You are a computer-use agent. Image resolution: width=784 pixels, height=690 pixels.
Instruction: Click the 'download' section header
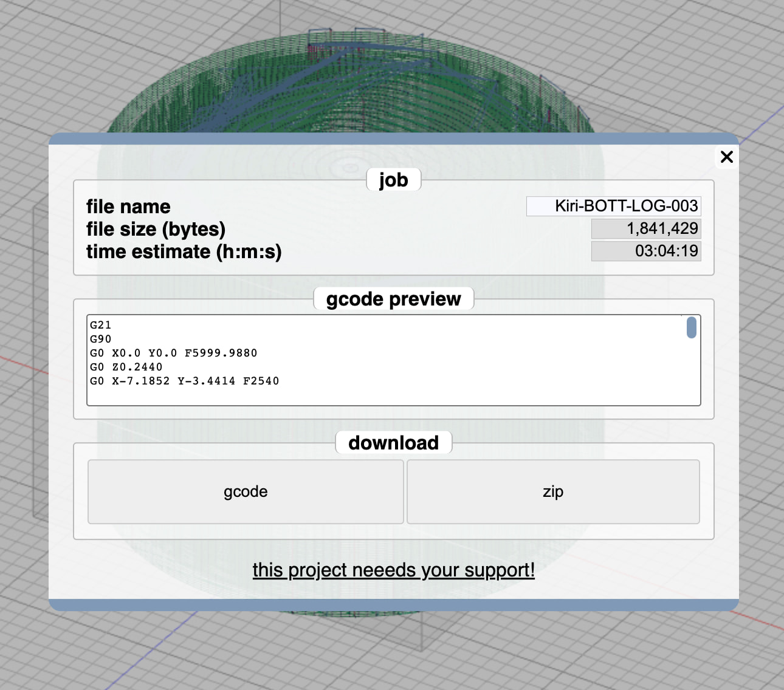(393, 443)
